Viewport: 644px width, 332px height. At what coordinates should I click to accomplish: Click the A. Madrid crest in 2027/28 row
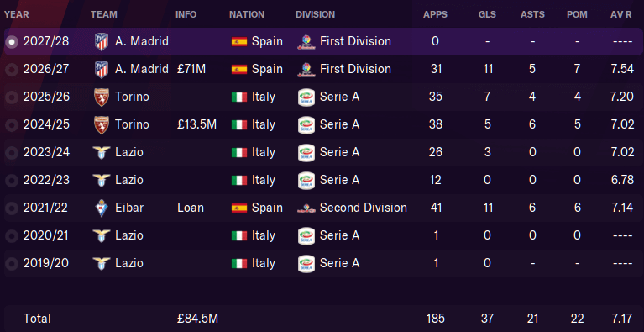(102, 41)
